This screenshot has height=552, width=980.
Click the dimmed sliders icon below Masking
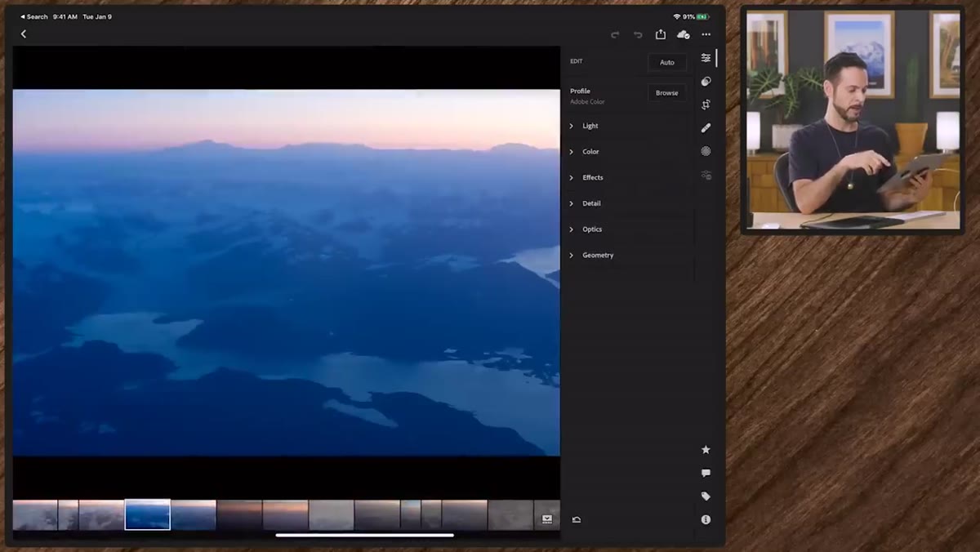tap(706, 175)
